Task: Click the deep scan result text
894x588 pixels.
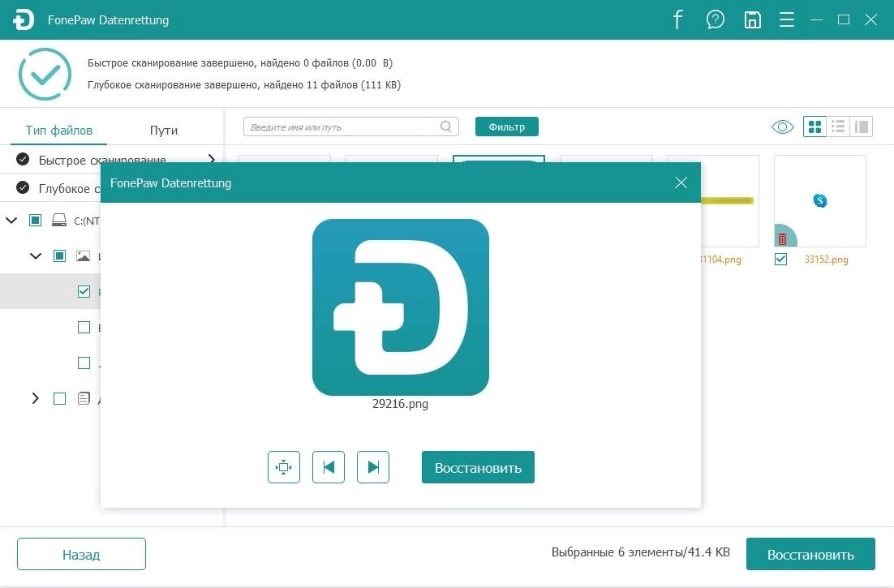Action: coord(244,85)
